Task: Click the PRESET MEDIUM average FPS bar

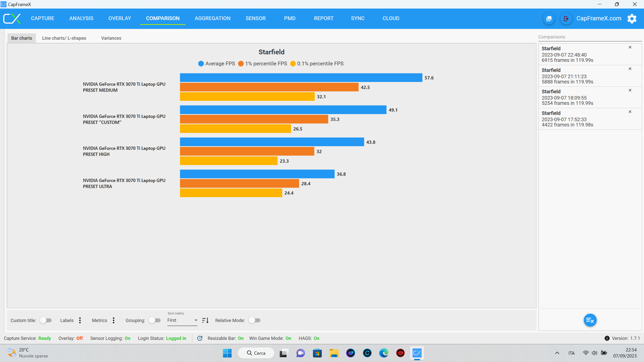Action: (301, 78)
